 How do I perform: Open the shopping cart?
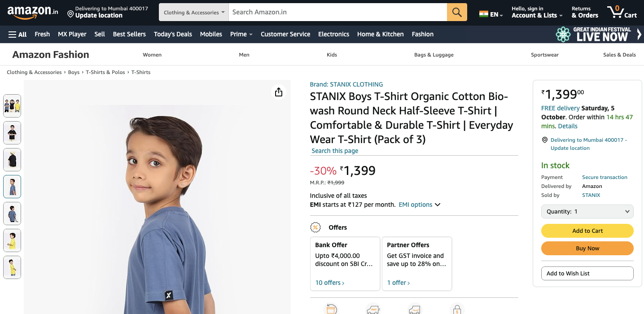pyautogui.click(x=622, y=12)
